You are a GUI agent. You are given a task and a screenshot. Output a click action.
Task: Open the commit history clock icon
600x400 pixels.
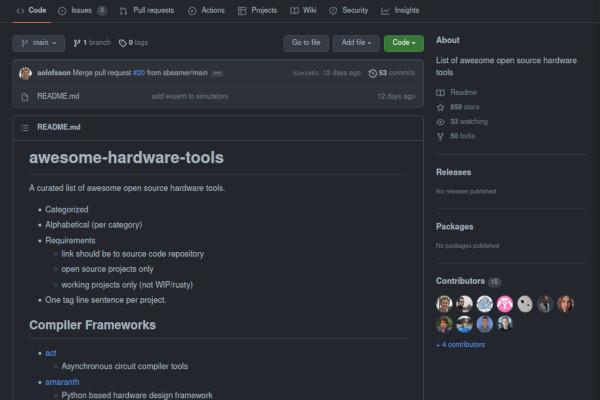pos(372,73)
